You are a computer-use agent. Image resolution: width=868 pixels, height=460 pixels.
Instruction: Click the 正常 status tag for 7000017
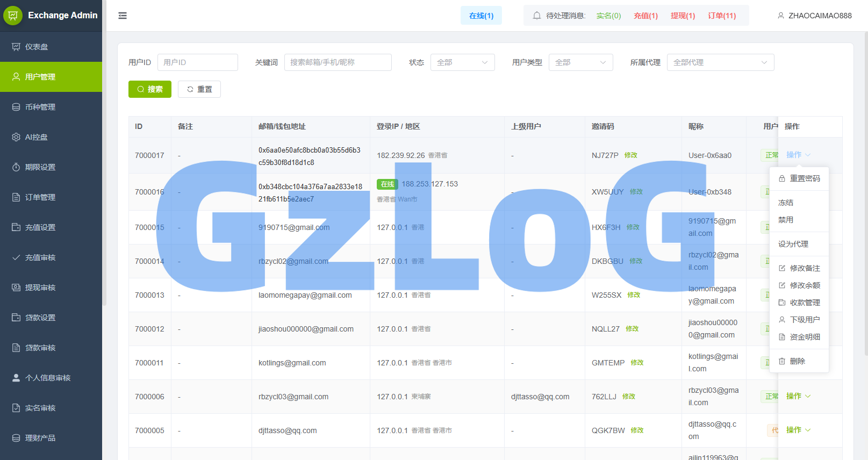pyautogui.click(x=770, y=155)
